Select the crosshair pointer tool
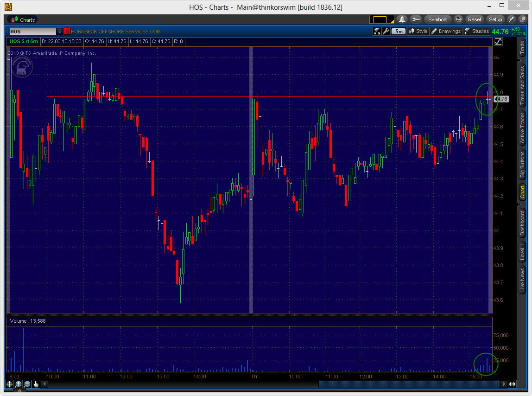 (9, 384)
